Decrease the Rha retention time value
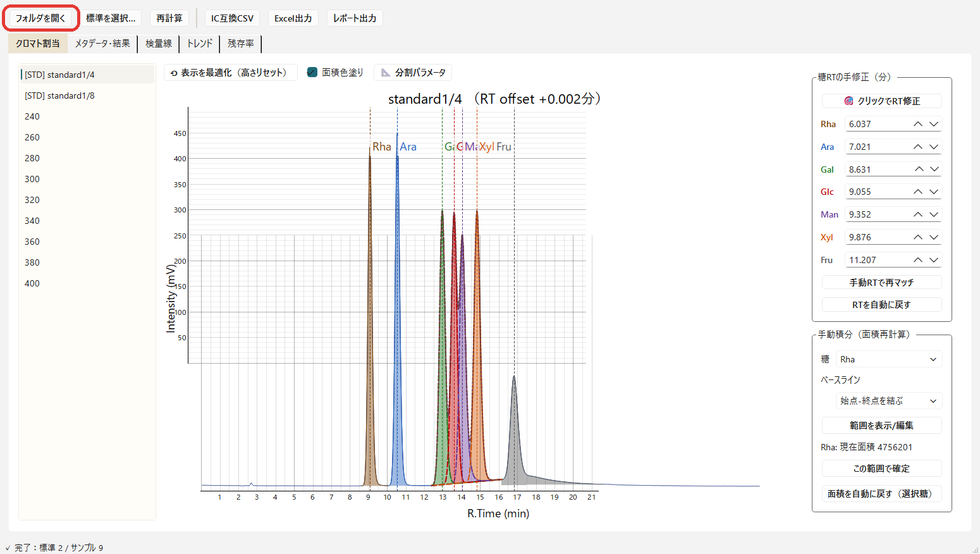Image resolution: width=980 pixels, height=554 pixels. pos(934,124)
